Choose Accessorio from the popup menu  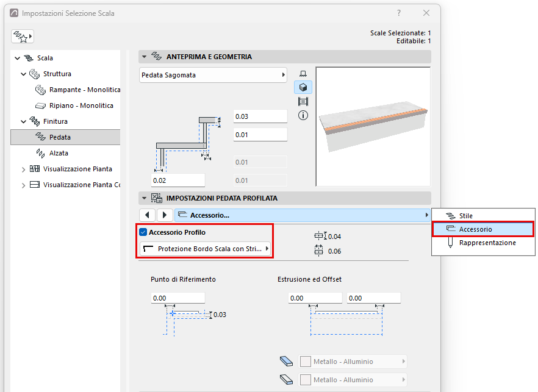[x=483, y=229]
